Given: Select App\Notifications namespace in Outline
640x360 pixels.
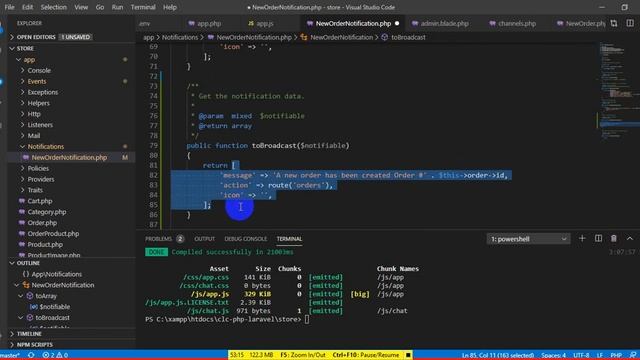Looking at the screenshot, I should [56, 274].
